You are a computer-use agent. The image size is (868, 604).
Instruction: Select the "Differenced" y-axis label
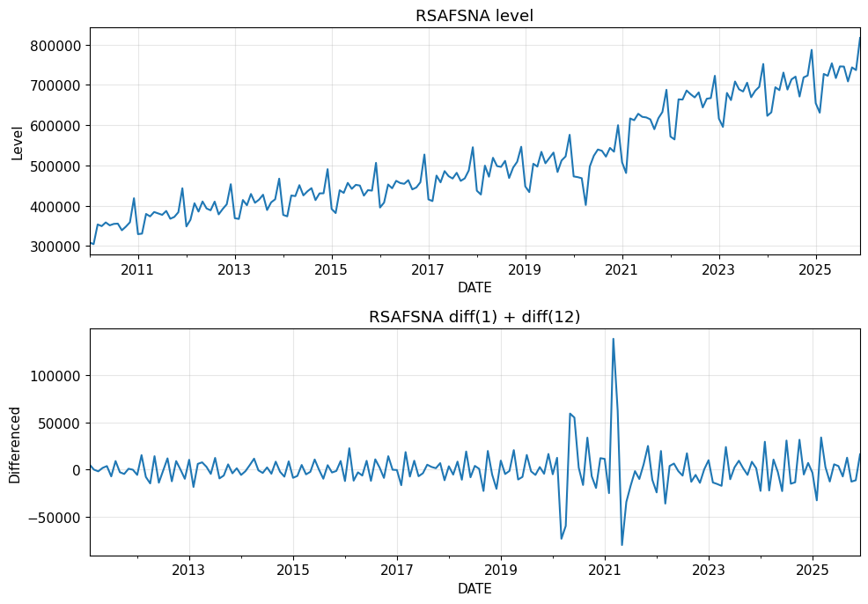[15, 445]
